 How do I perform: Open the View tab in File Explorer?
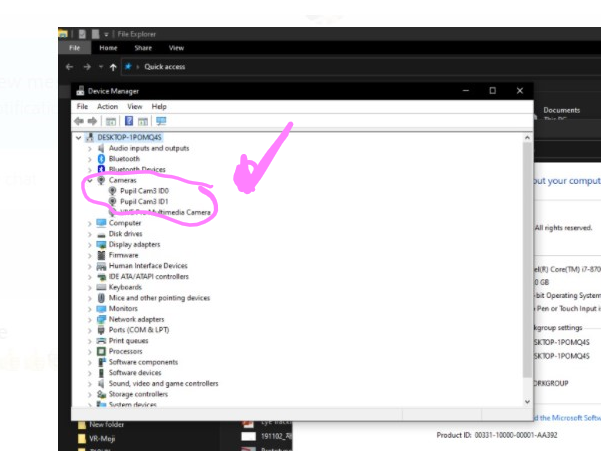[176, 48]
